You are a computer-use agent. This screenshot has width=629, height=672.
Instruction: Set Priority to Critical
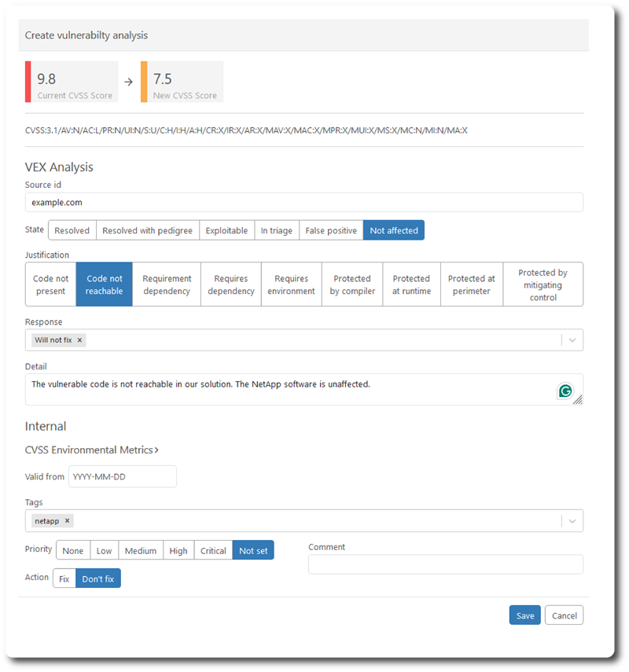[213, 551]
